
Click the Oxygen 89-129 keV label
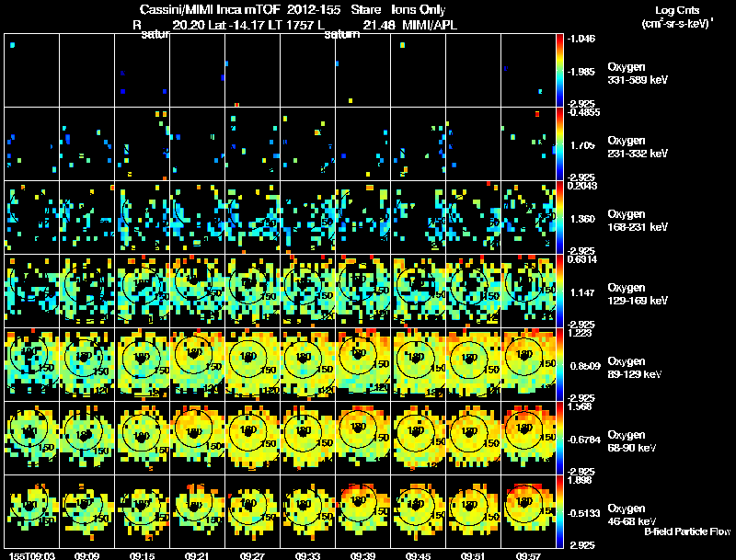tap(635, 368)
